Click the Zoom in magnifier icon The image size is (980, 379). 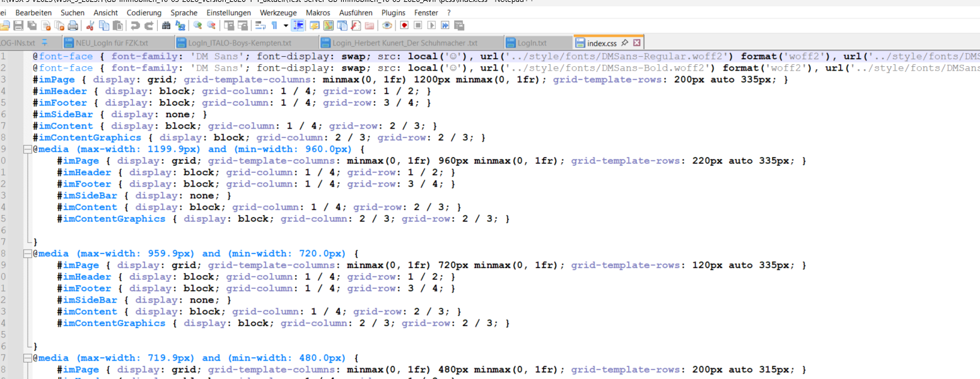198,26
